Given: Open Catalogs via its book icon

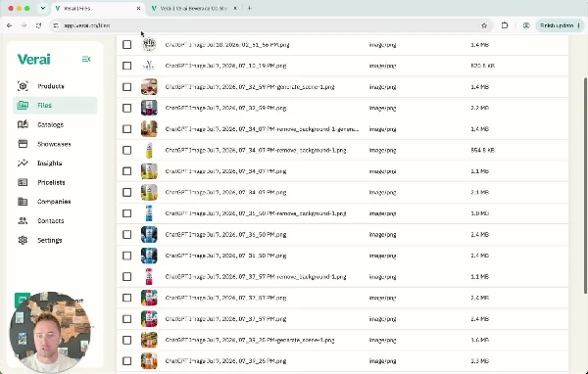Looking at the screenshot, I should pyautogui.click(x=23, y=124).
